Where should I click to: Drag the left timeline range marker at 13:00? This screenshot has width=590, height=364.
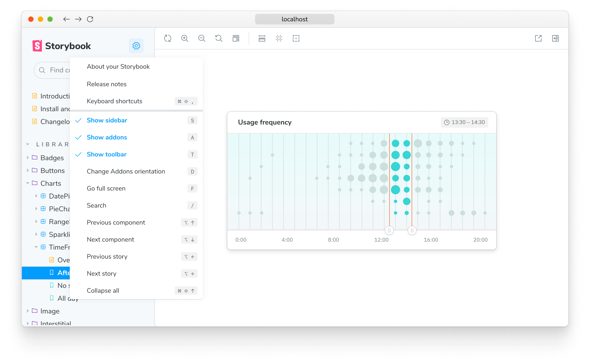click(x=388, y=230)
